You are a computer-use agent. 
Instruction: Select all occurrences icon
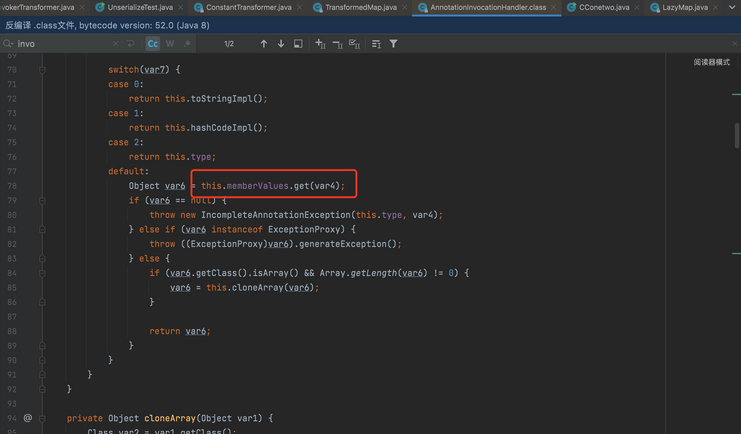[x=354, y=43]
